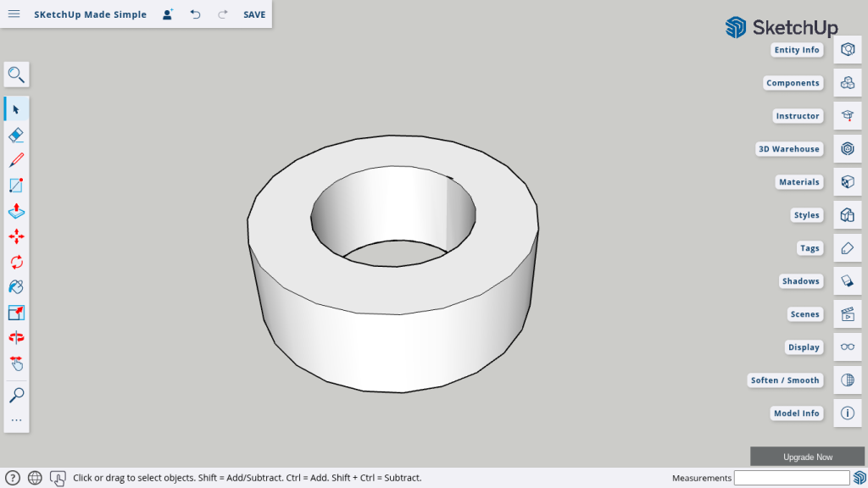Activate the Push/Pull tool
The width and height of the screenshot is (868, 488).
pyautogui.click(x=16, y=211)
